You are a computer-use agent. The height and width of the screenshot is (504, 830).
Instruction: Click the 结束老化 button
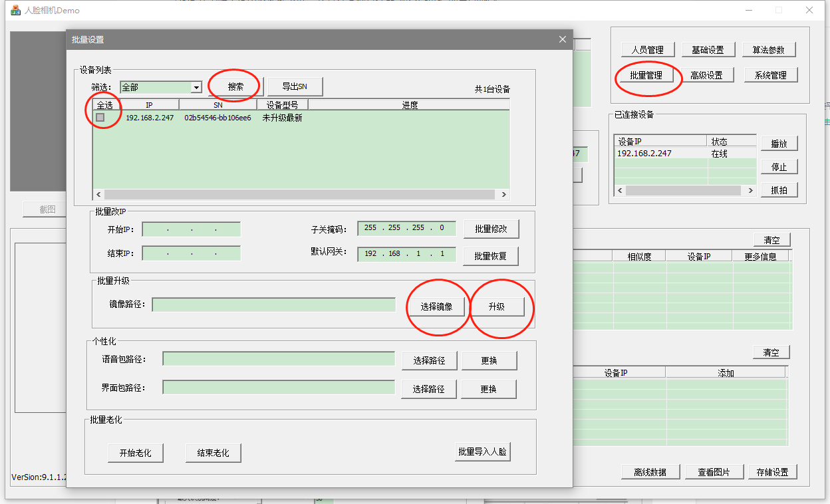(x=213, y=453)
